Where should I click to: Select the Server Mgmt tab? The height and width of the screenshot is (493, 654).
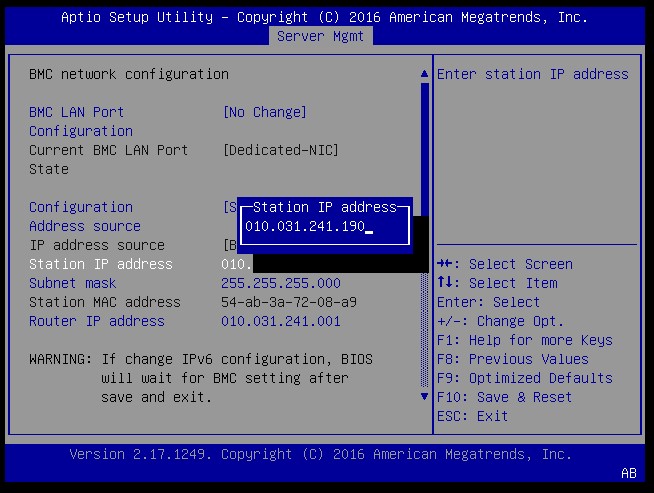[x=321, y=36]
